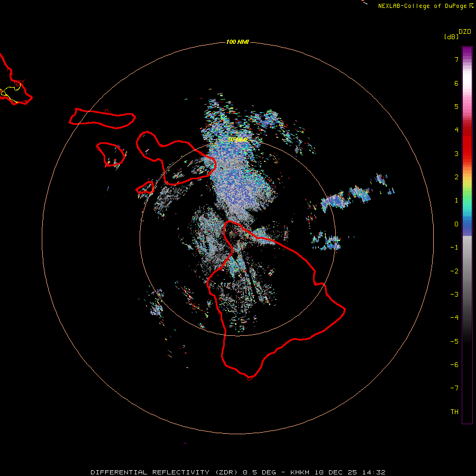Click the 0.5 DEG elevation text in caption
This screenshot has height=476, width=476.
pos(259,472)
